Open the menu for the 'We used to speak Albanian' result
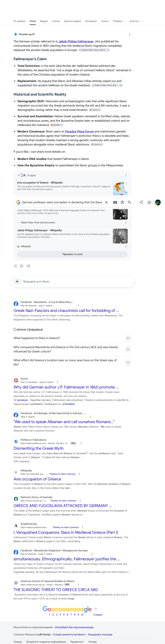Viewport: 165px width, 644px height. tap(90, 417)
